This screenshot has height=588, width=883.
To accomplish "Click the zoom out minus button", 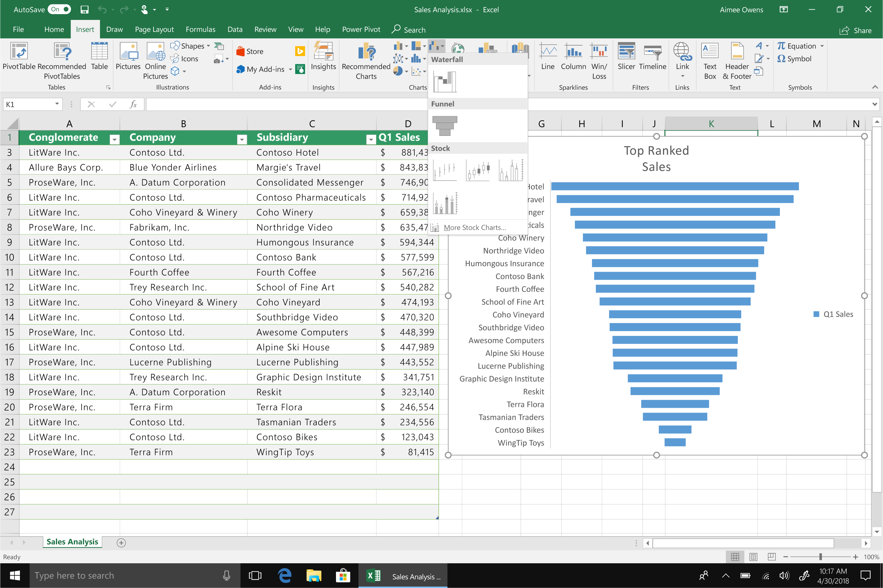I will tap(785, 557).
